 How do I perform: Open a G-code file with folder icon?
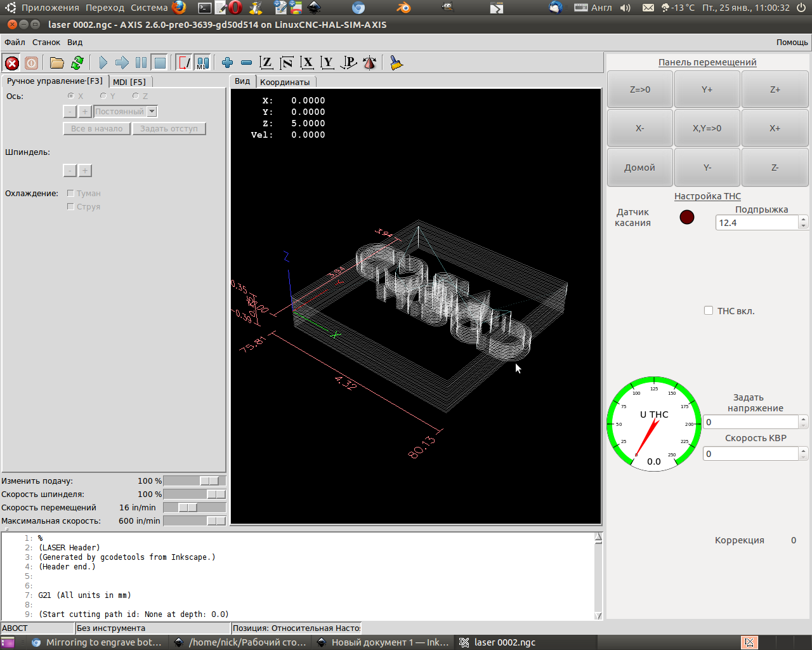(x=57, y=63)
